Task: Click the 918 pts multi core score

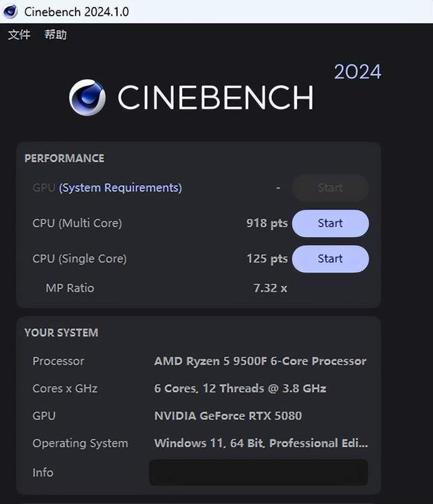Action: click(267, 223)
